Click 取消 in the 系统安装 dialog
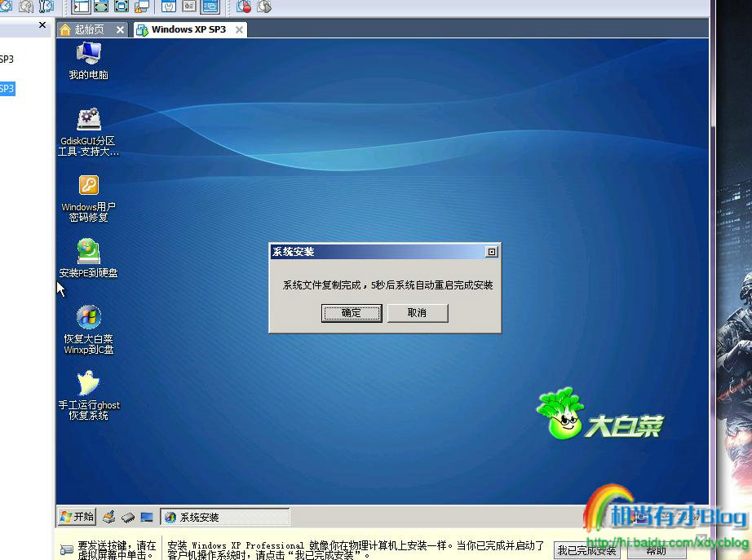Screen dimensions: 752x560 point(418,313)
